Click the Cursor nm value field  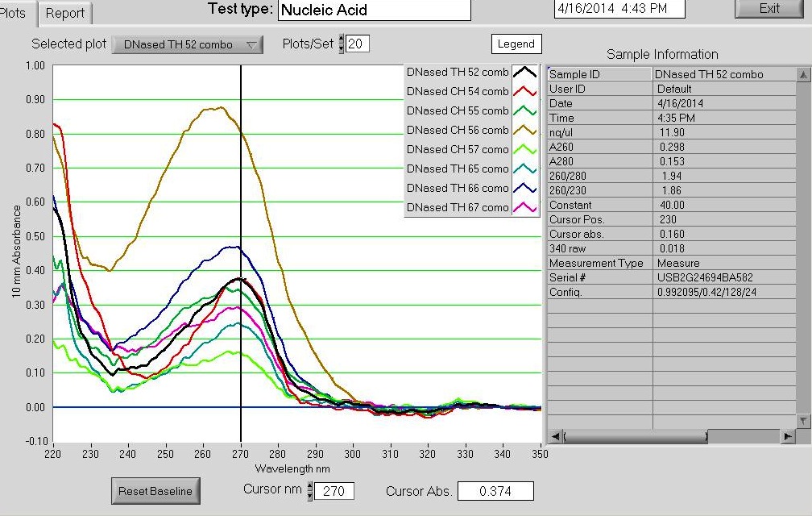pyautogui.click(x=333, y=491)
